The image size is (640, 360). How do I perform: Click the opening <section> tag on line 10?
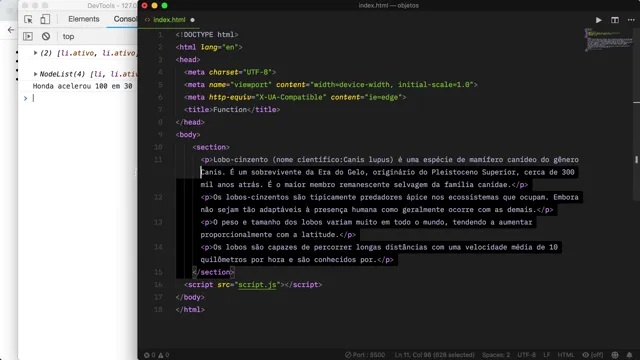click(x=211, y=147)
